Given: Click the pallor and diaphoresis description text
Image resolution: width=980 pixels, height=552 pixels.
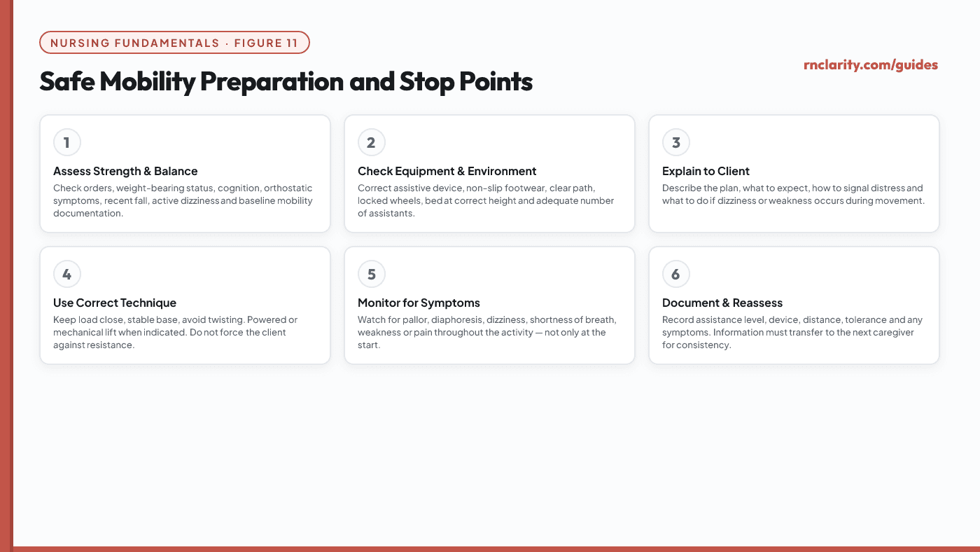Looking at the screenshot, I should coord(487,333).
